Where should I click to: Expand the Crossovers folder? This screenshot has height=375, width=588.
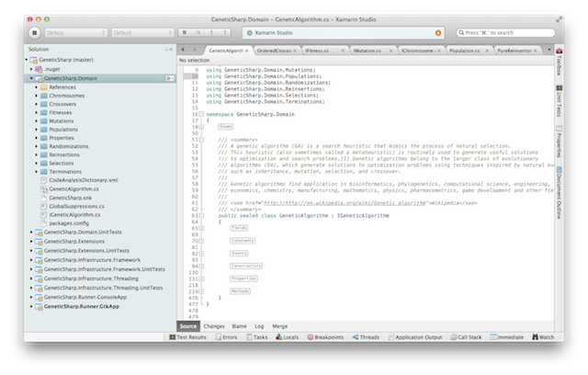pos(37,104)
